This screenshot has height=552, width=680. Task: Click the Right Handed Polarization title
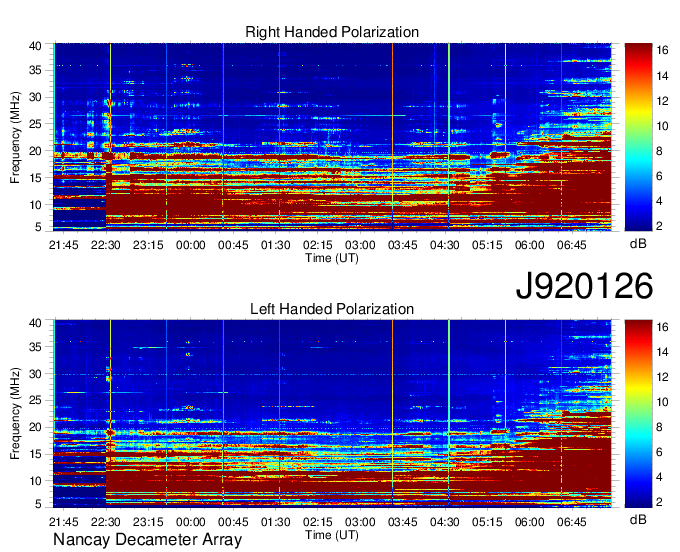pyautogui.click(x=332, y=32)
